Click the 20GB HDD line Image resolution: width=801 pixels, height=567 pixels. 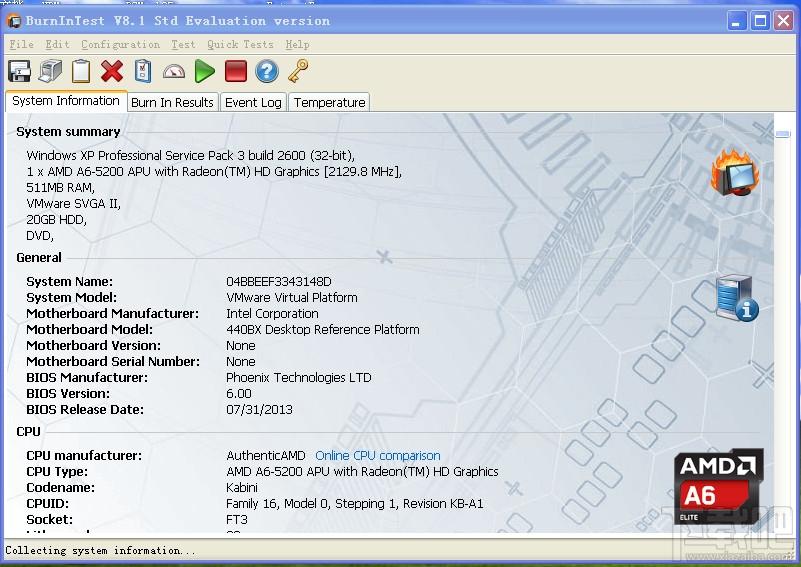point(56,220)
